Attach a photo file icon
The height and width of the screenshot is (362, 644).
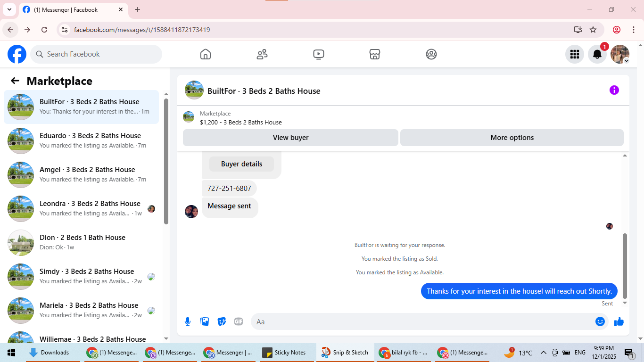pyautogui.click(x=205, y=321)
